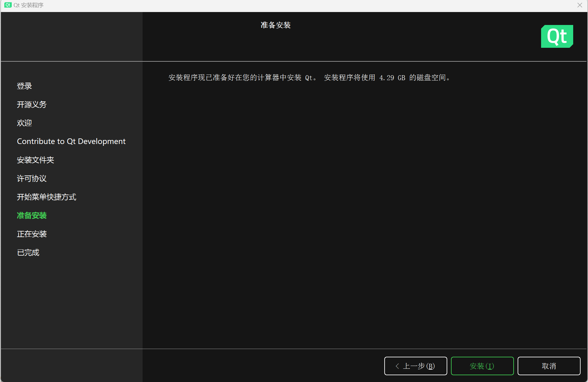Select the highlighted 准备安装 sidebar step

pos(32,216)
